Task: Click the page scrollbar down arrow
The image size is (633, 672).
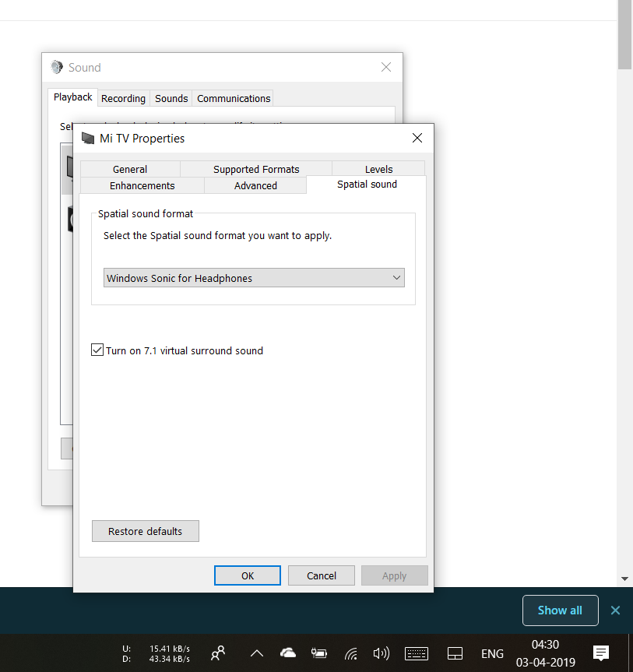Action: click(624, 579)
